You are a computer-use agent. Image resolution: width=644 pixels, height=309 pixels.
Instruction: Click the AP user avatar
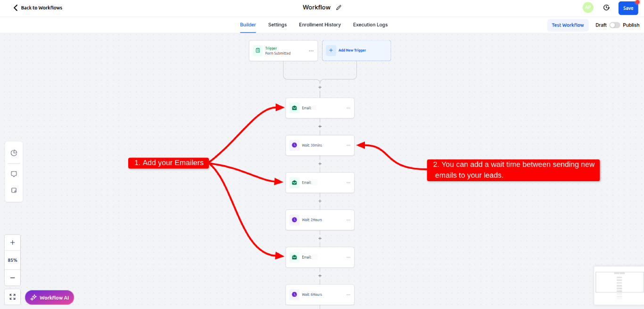588,8
